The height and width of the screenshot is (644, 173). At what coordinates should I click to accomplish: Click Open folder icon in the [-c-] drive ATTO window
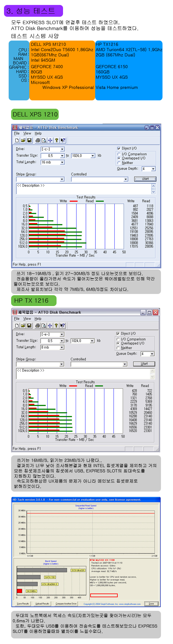coord(23,140)
